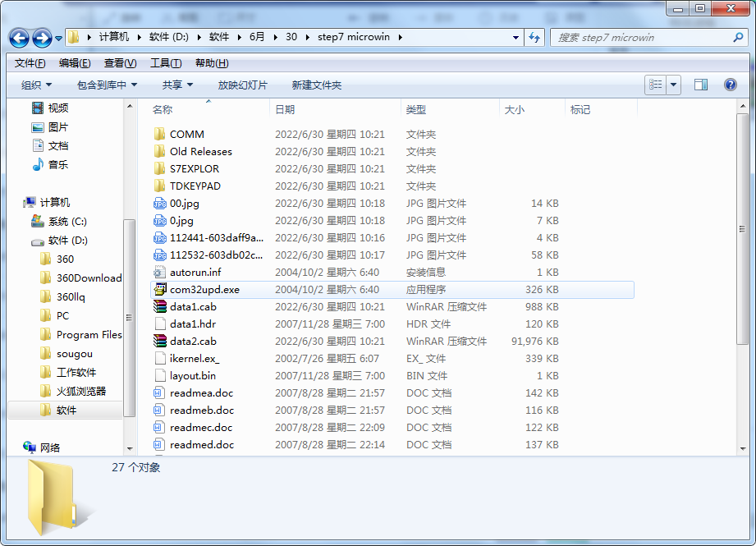Select the S7EXPLOR folder icon
This screenshot has height=546, width=756.
(x=159, y=169)
